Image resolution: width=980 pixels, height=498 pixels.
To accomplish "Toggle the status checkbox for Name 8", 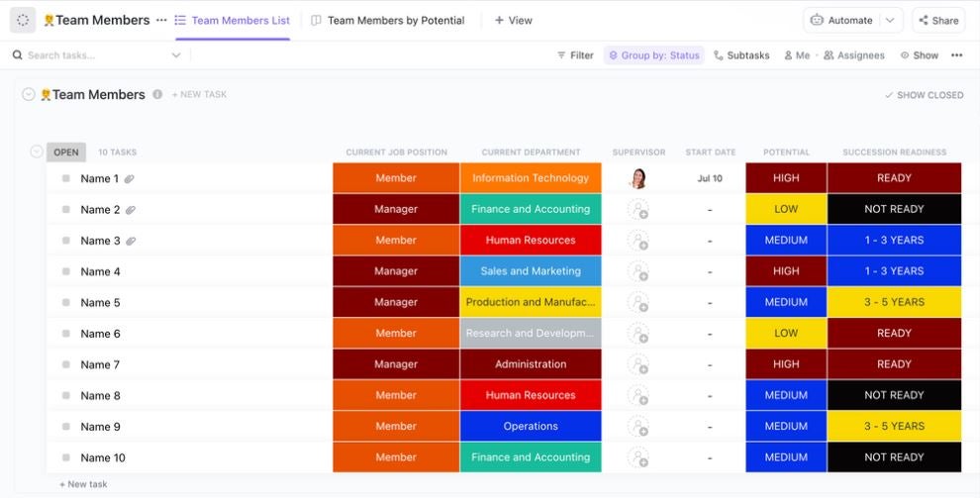I will click(x=66, y=396).
